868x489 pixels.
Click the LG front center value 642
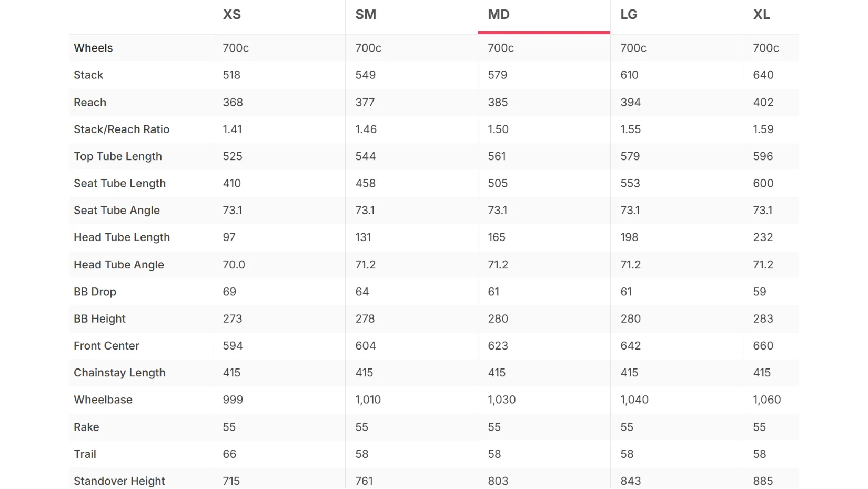(x=631, y=346)
